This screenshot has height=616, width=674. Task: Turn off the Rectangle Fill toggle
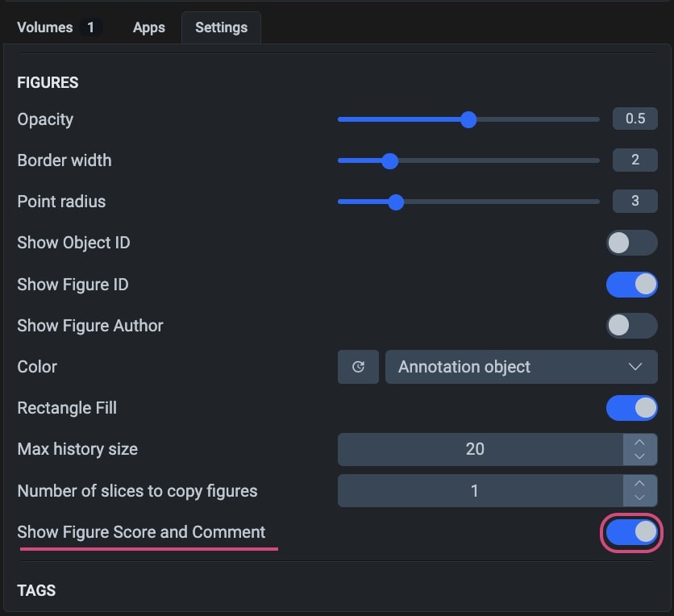coord(631,408)
